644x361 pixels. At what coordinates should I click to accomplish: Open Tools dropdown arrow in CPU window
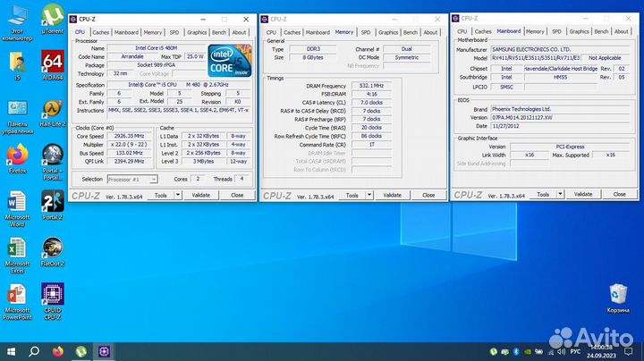click(178, 196)
